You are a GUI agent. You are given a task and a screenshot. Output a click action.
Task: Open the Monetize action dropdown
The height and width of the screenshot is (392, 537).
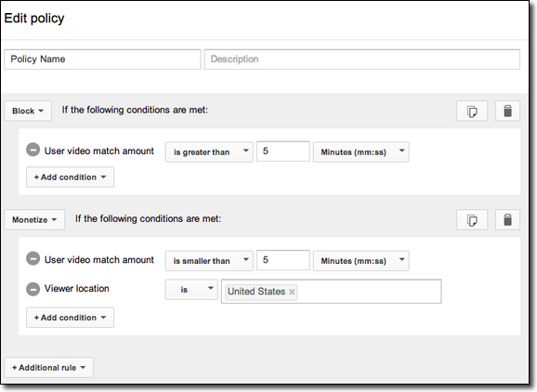pyautogui.click(x=34, y=220)
